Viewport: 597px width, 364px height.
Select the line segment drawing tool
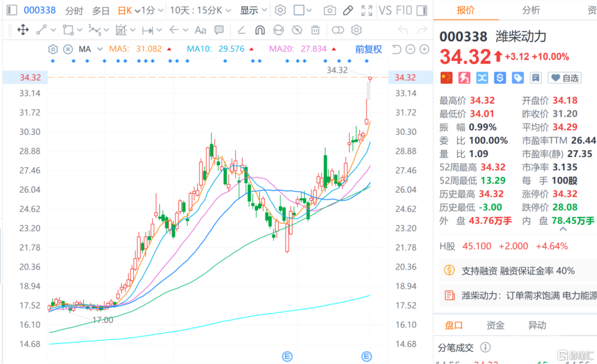42,30
